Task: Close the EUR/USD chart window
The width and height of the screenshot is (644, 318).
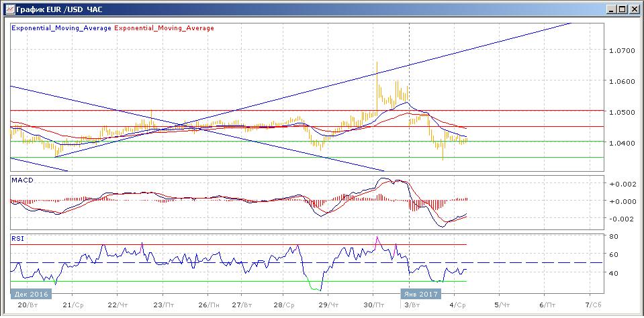Action: click(633, 9)
